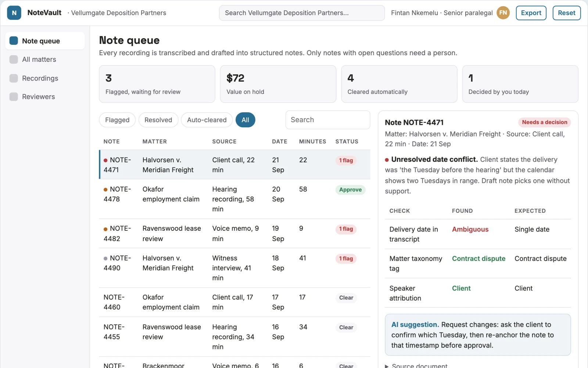Click the Clear badge for NOTE-4460
Image resolution: width=588 pixels, height=368 pixels.
click(x=346, y=298)
